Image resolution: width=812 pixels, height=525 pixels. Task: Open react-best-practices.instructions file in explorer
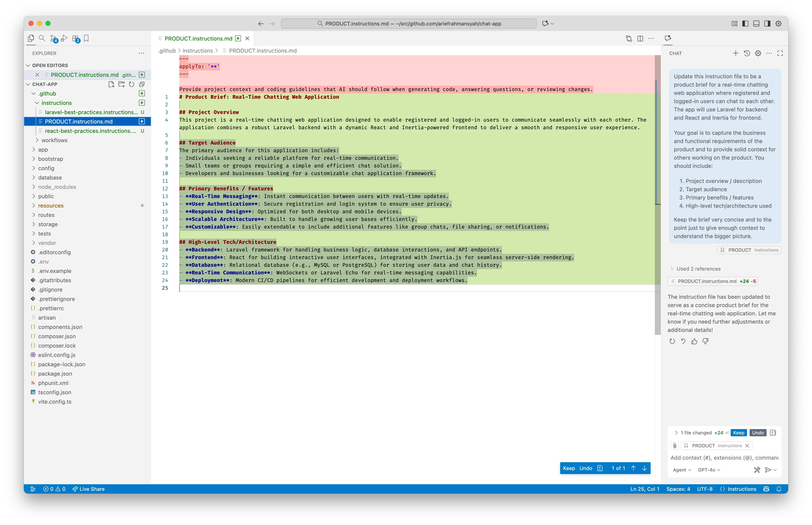[x=90, y=131]
